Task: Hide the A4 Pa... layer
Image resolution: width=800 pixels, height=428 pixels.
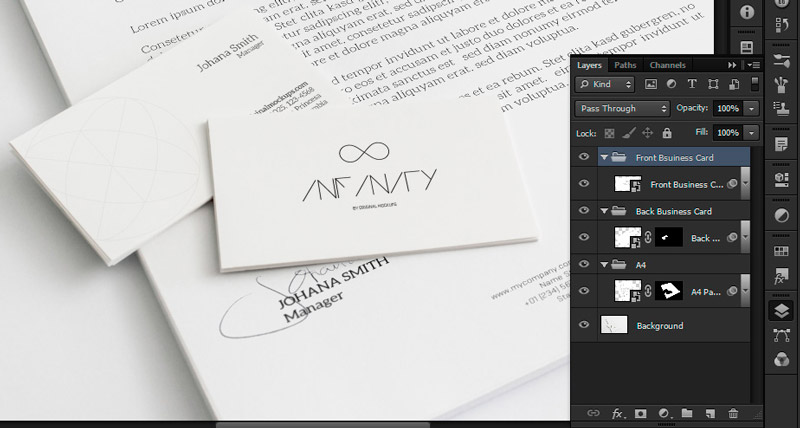Action: (584, 291)
